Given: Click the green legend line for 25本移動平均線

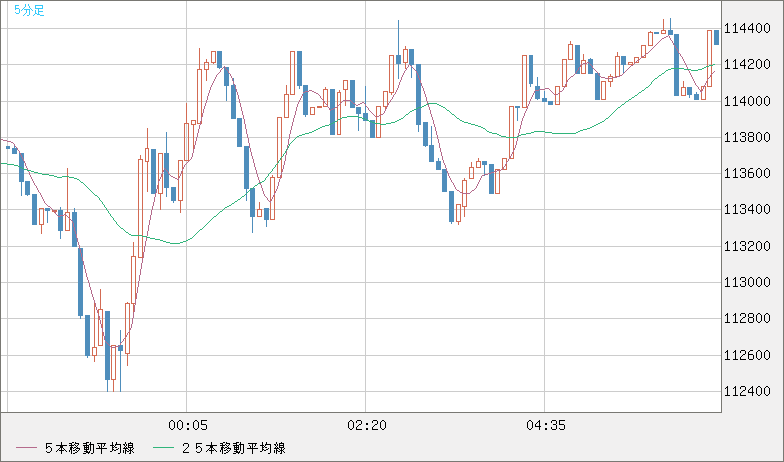Looking at the screenshot, I should [162, 448].
